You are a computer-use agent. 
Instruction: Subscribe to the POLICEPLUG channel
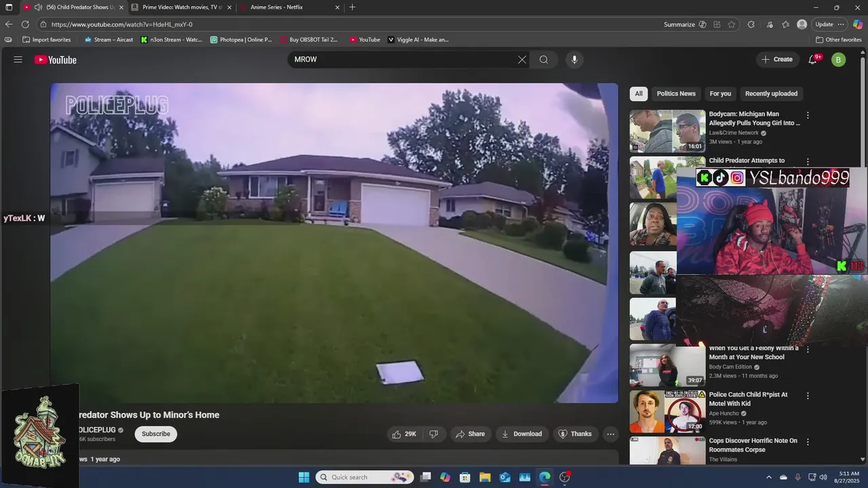coord(156,434)
